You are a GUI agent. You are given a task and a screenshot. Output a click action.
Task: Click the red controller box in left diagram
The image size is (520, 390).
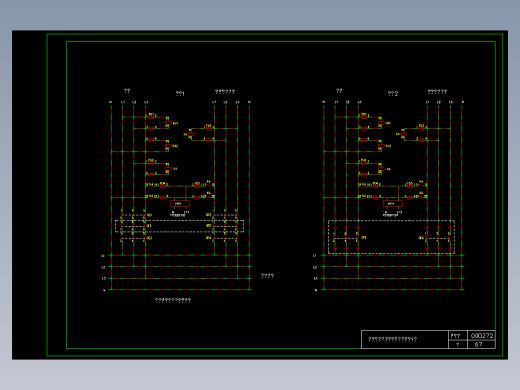(x=180, y=203)
